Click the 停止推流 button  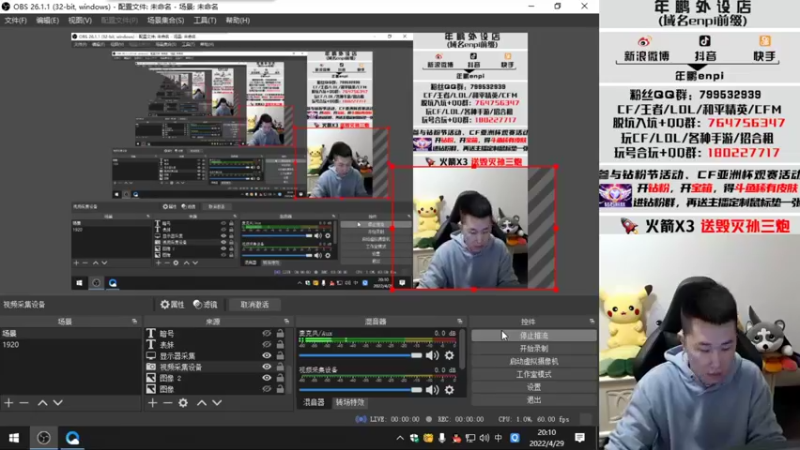point(534,336)
